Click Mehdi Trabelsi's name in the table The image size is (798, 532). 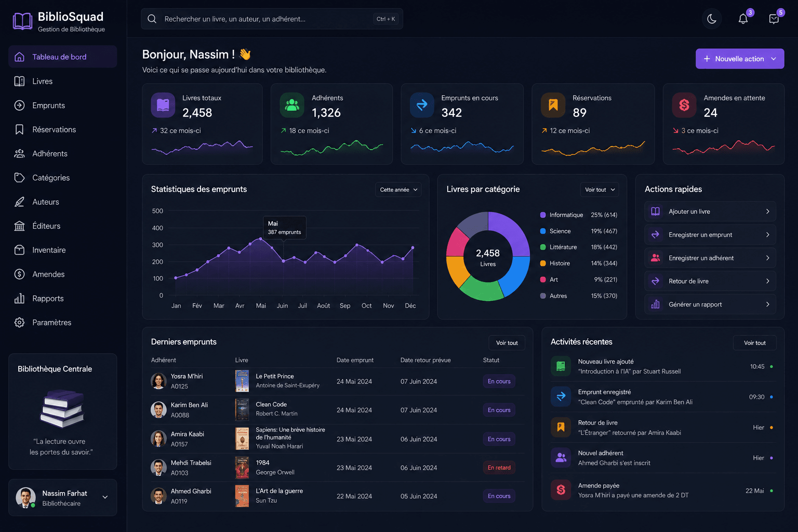pyautogui.click(x=191, y=462)
